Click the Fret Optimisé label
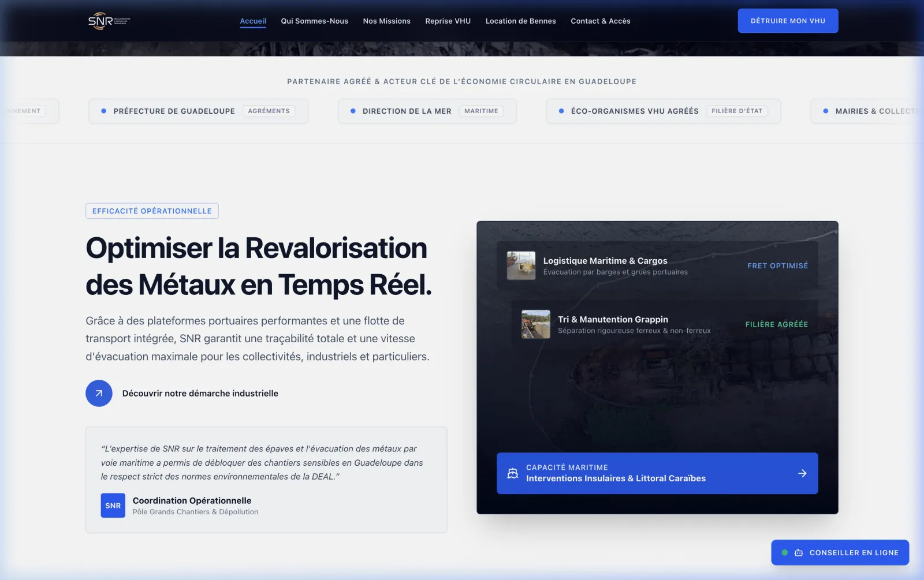The width and height of the screenshot is (924, 580). pos(777,265)
